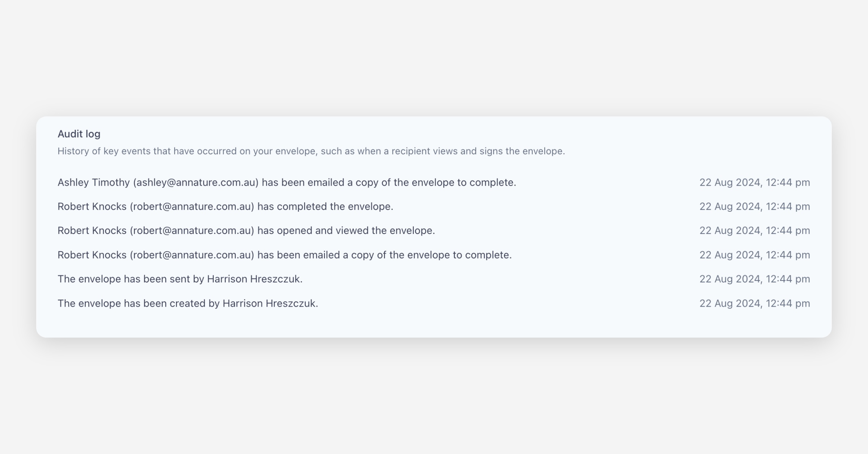
Task: Click timestamp of Ashley Timothy emailed entry
Action: (754, 182)
